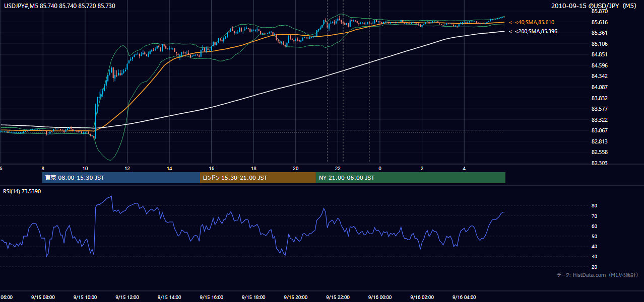The image size is (644, 302).
Task: Click the 9/16 04:00 date label
Action: (x=464, y=297)
